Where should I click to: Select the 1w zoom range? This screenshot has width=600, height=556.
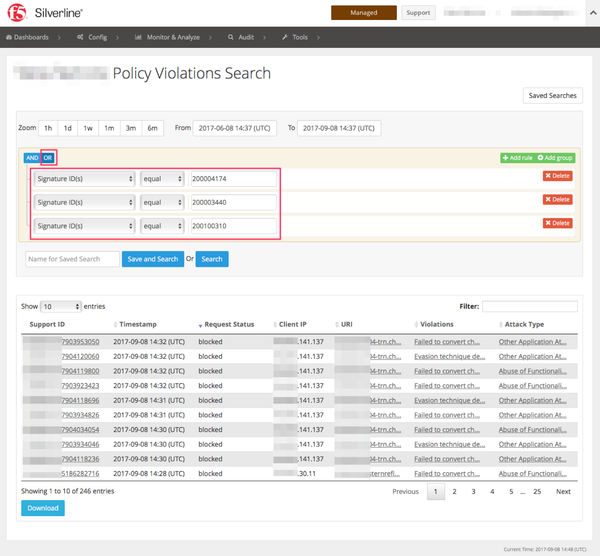click(x=88, y=128)
